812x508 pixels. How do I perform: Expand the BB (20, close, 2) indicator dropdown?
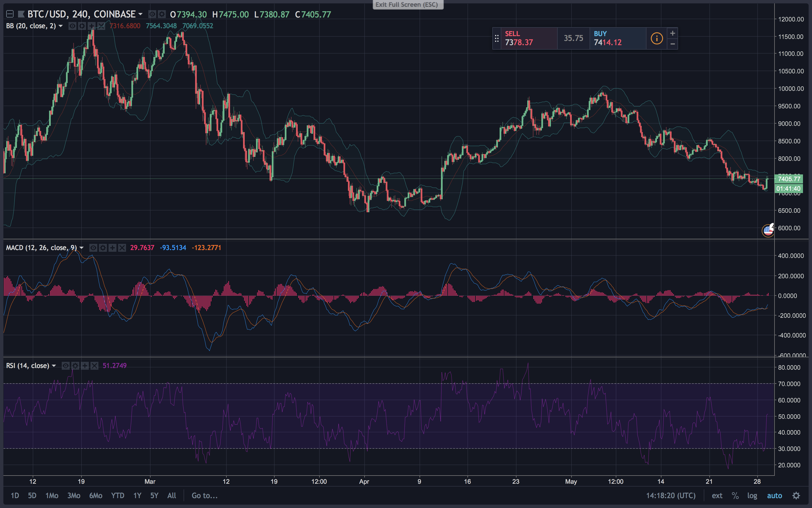[x=61, y=26]
